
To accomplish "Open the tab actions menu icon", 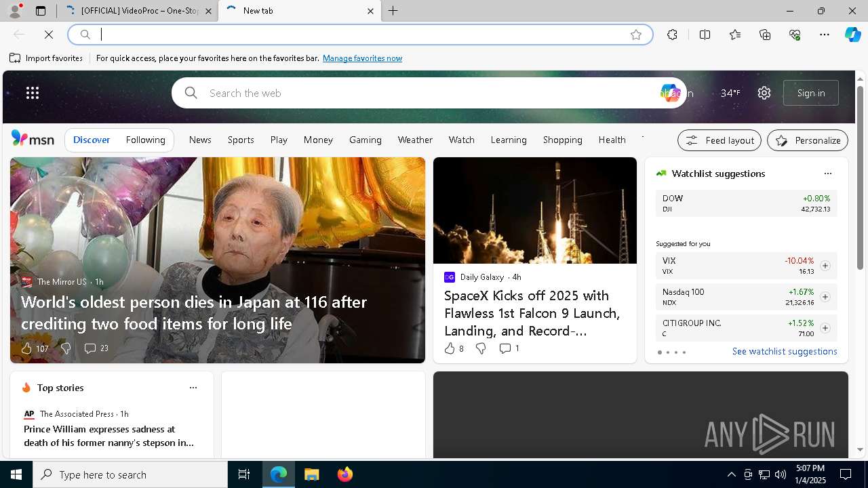I will coord(41,11).
